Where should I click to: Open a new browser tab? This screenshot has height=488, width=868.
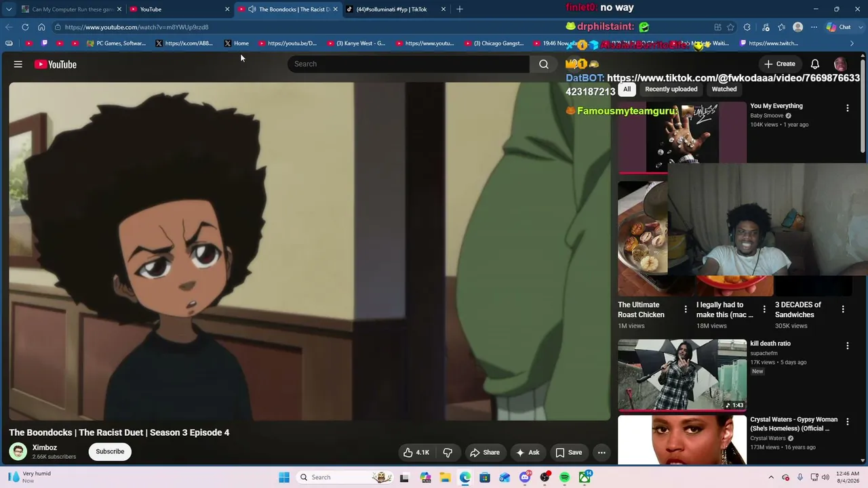click(460, 9)
